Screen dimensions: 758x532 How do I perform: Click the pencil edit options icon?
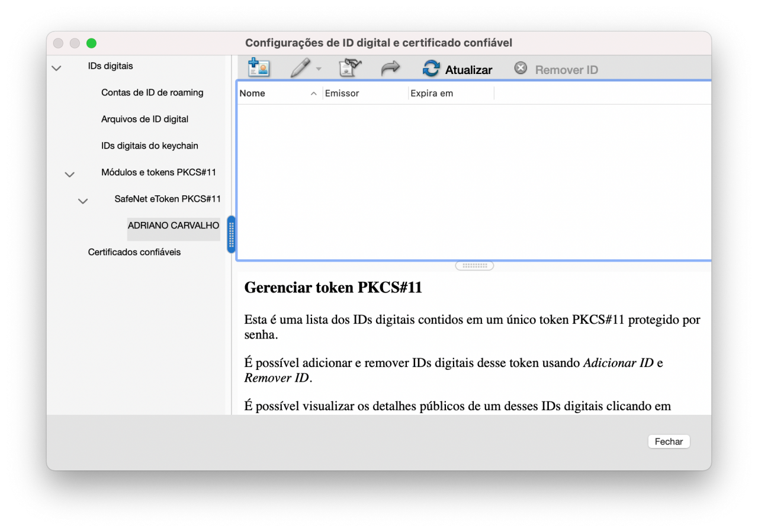[x=301, y=68]
